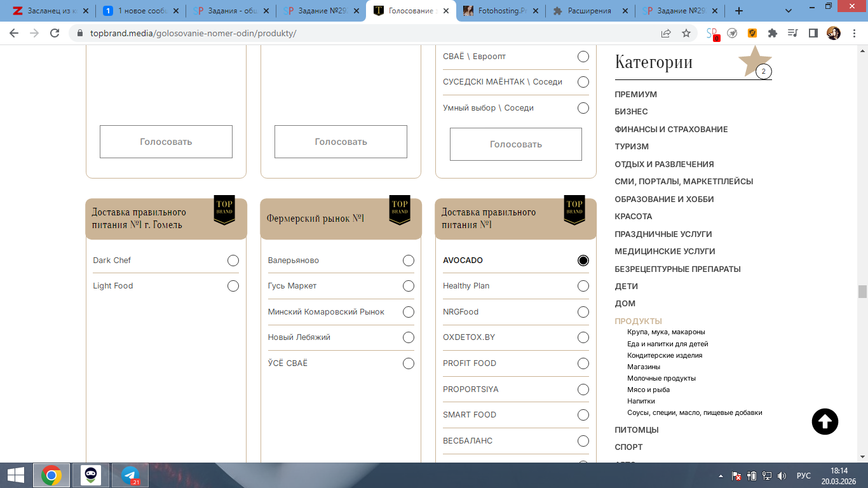The height and width of the screenshot is (488, 868).
Task: Switch input language from РУС
Action: point(804,475)
